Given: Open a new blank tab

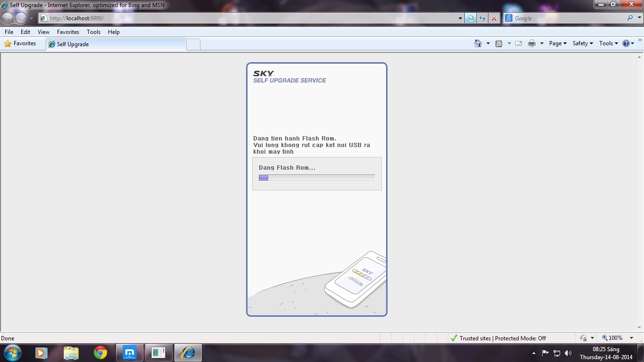Looking at the screenshot, I should [x=193, y=45].
